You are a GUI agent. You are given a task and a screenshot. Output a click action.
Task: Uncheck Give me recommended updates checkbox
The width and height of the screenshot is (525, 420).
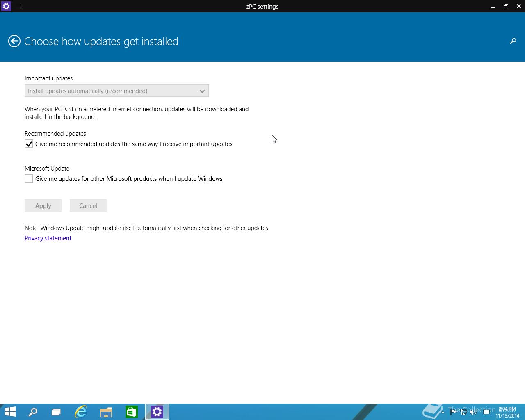click(x=29, y=144)
